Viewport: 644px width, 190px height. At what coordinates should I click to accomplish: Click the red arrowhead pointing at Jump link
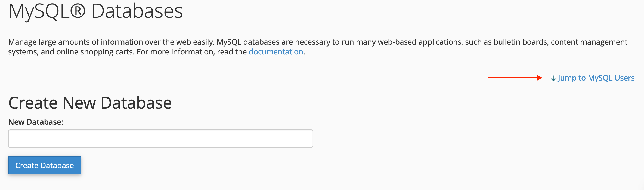click(540, 78)
